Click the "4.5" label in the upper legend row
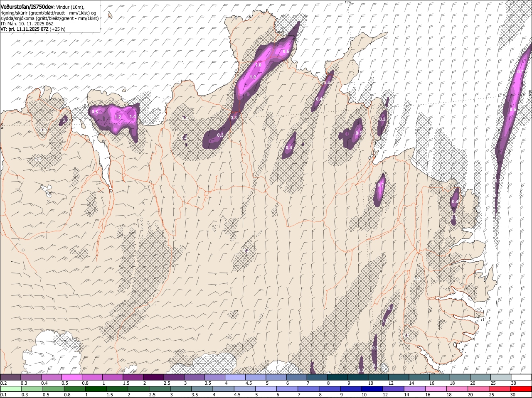The width and height of the screenshot is (532, 398). pyautogui.click(x=249, y=383)
